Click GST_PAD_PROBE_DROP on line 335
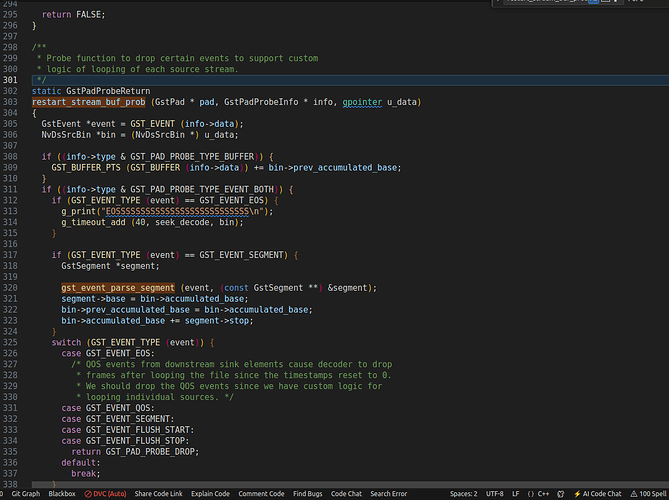The height and width of the screenshot is (500, 669). point(151,452)
